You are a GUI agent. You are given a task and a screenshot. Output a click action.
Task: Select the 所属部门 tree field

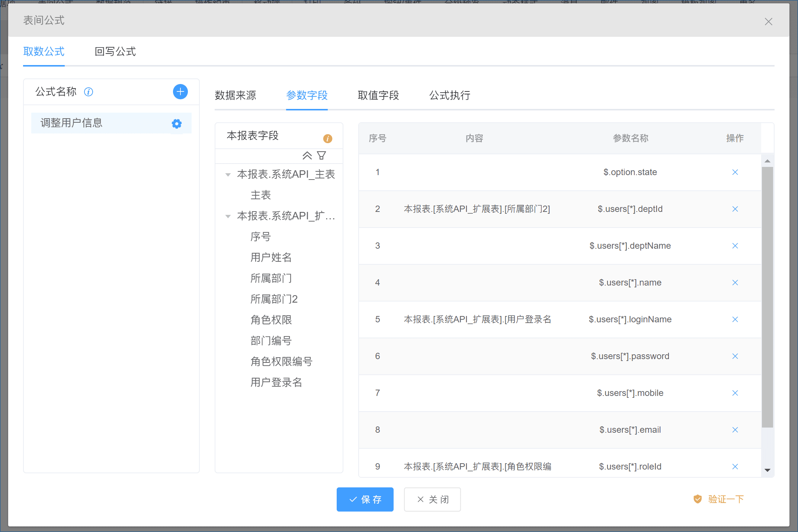click(271, 278)
